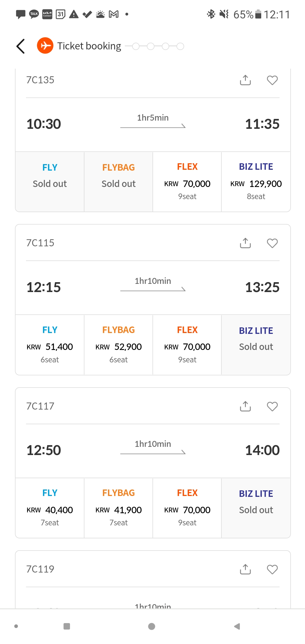The height and width of the screenshot is (644, 305).
Task: Pick FLY fare KRW 40,400
Action: (x=50, y=508)
